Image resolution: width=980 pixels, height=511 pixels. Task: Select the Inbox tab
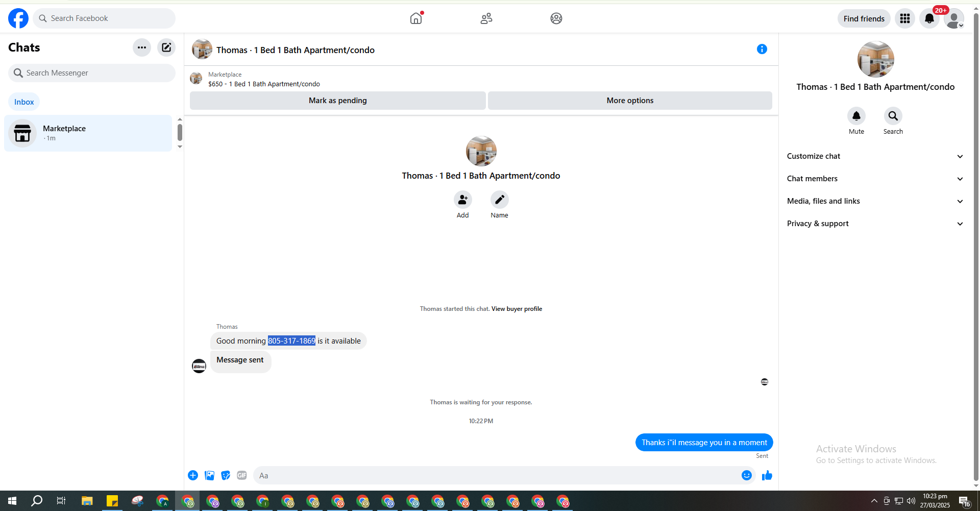point(24,102)
